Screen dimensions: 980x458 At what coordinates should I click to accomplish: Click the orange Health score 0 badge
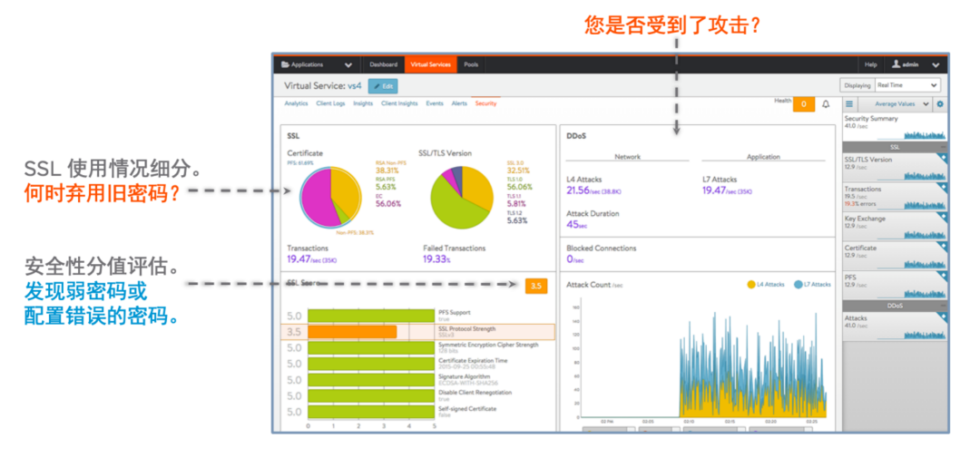(x=804, y=104)
